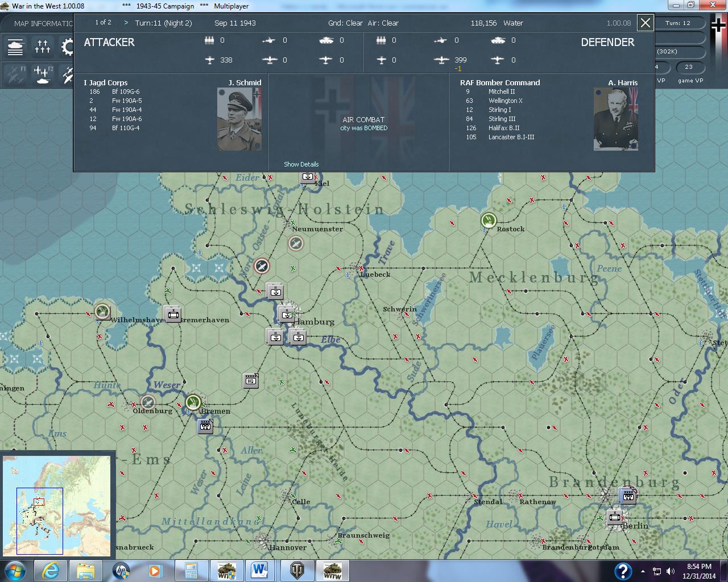
Task: Click the Bf 109G-6 aircraft row
Action: 115,92
